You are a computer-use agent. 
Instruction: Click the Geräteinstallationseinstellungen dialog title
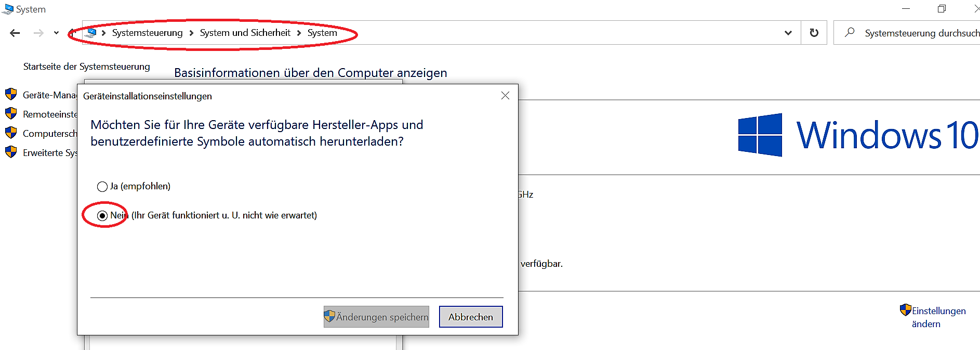(x=148, y=96)
